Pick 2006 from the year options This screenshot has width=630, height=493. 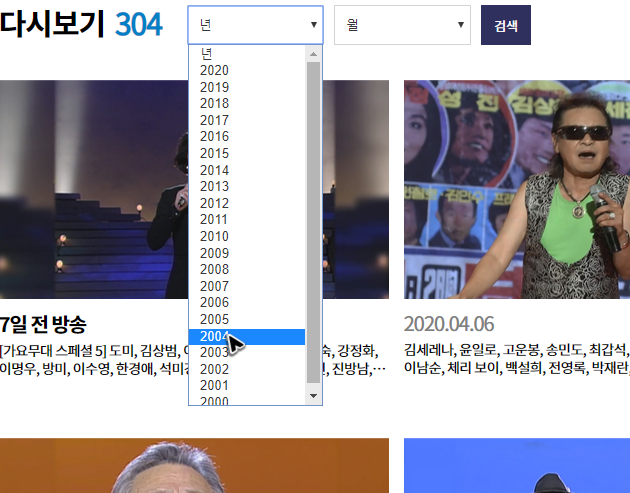(247, 303)
